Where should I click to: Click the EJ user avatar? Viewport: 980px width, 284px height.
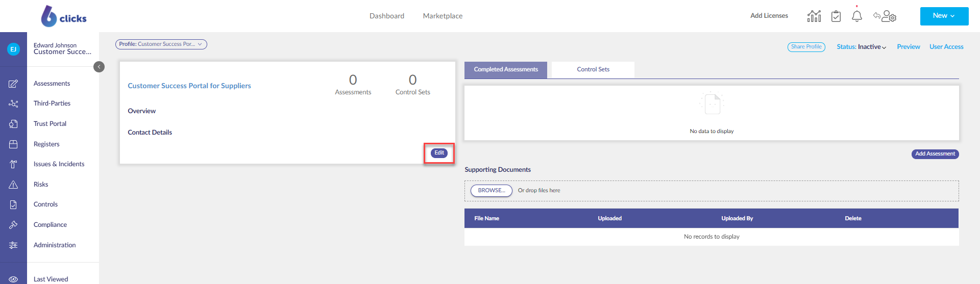13,49
